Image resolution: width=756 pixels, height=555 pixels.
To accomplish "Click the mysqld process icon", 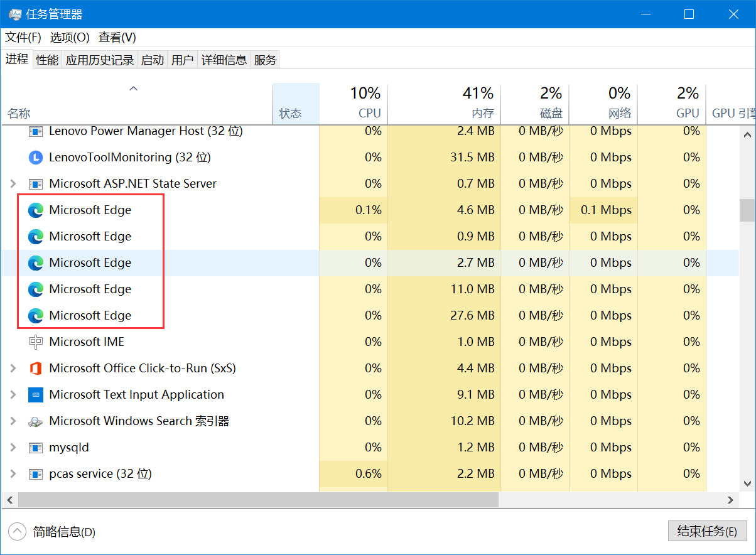I will (36, 448).
